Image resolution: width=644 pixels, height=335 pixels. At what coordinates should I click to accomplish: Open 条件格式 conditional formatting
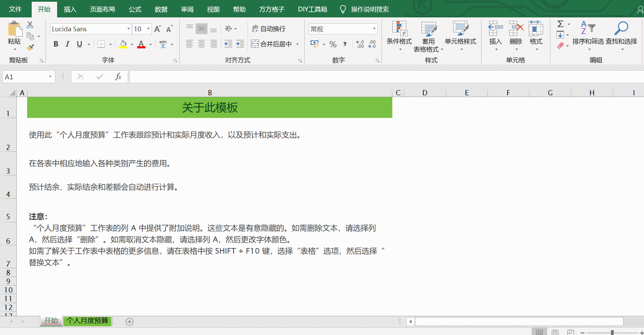[x=399, y=35]
